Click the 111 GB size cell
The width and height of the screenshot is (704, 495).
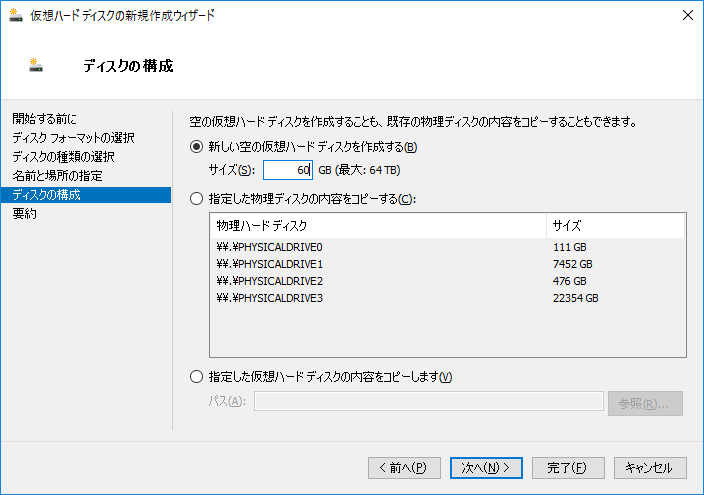(x=569, y=247)
